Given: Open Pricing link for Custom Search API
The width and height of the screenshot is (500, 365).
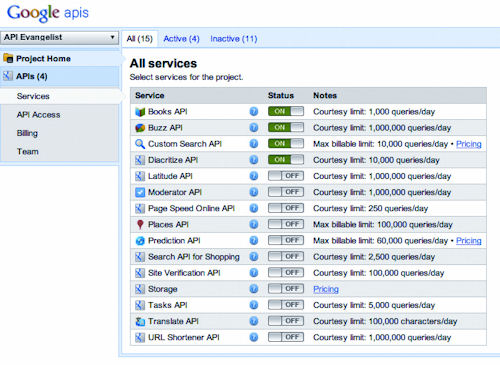Looking at the screenshot, I should click(x=469, y=144).
